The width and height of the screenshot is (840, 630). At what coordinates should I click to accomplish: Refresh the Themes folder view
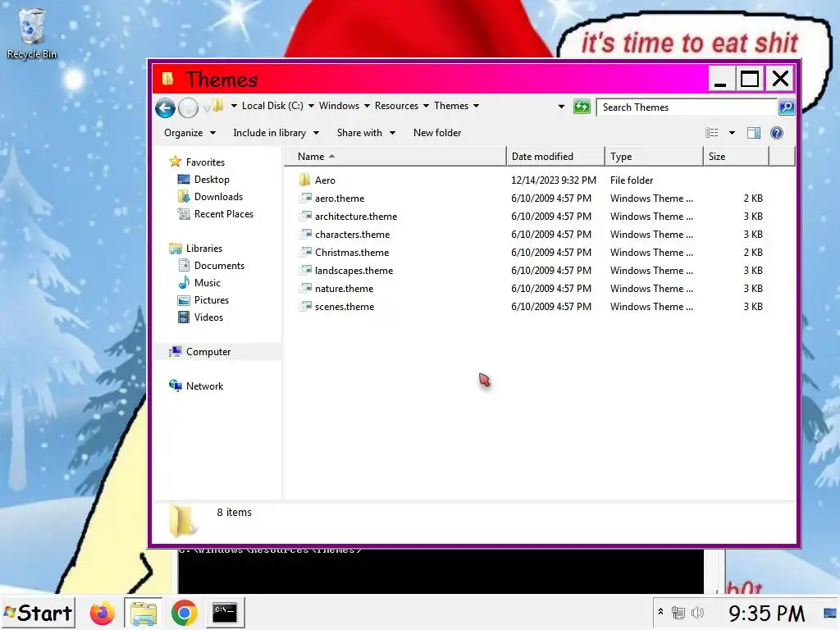582,107
